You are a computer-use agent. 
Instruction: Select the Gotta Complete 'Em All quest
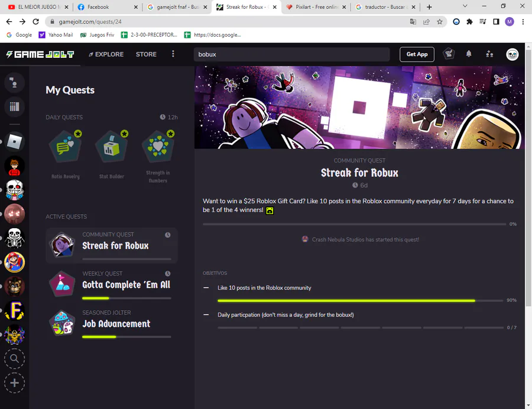112,284
